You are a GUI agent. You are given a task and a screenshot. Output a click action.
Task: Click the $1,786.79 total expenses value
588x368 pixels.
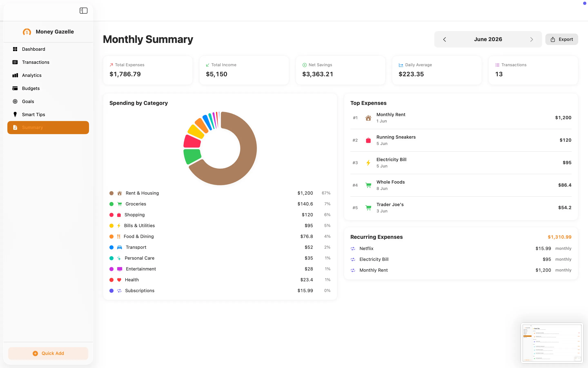125,74
